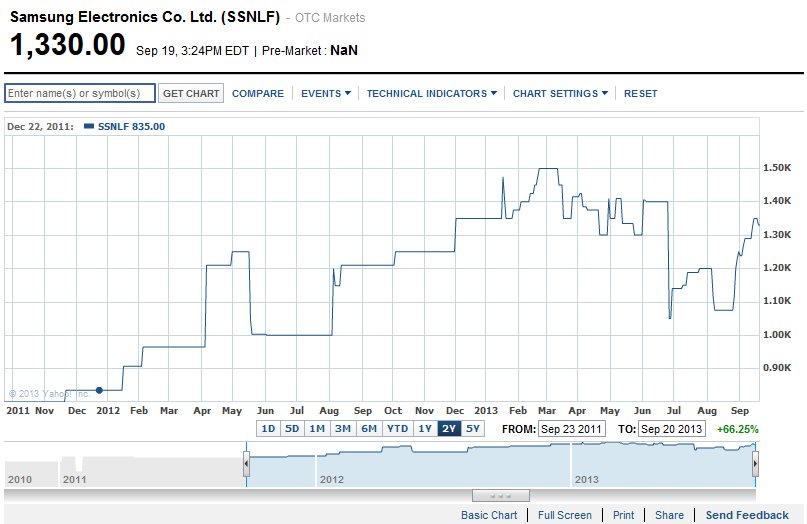The width and height of the screenshot is (807, 524).
Task: Expand the Technical Indicators dropdown
Action: [x=432, y=94]
